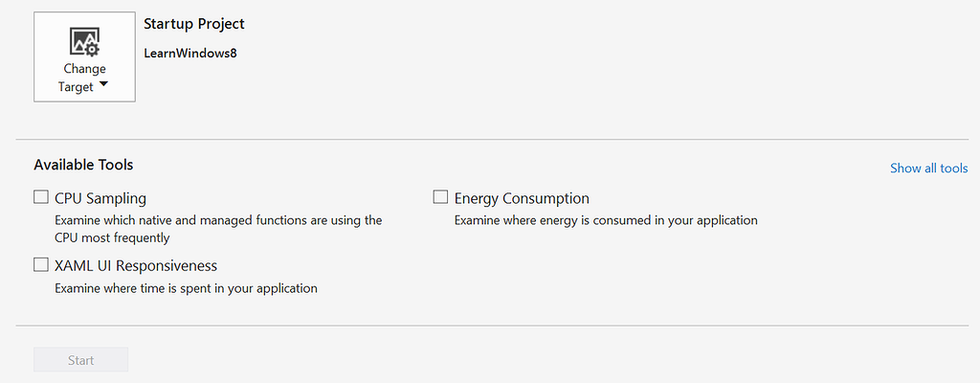Image resolution: width=980 pixels, height=383 pixels.
Task: Click the 'CPU most frequently' description line
Action: [x=113, y=237]
